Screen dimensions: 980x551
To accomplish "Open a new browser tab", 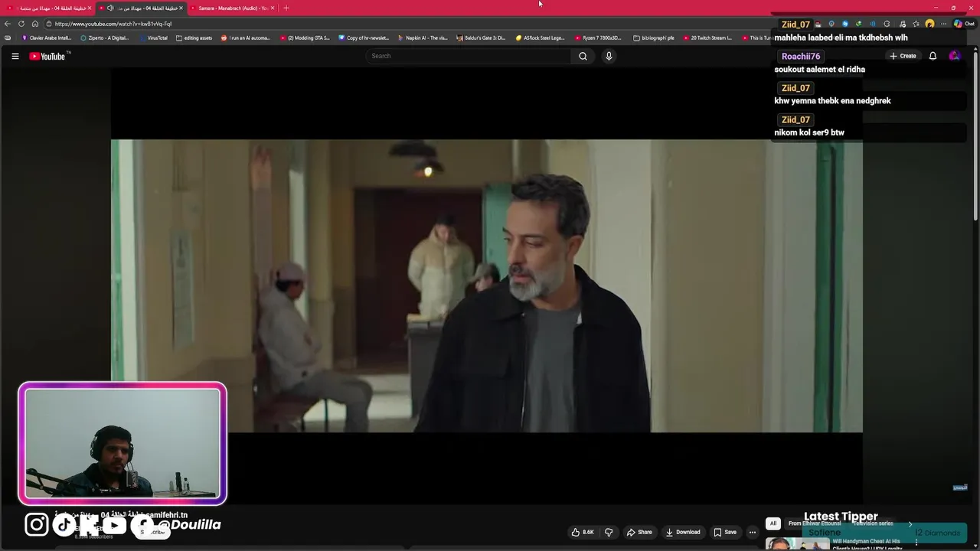I will pyautogui.click(x=286, y=8).
